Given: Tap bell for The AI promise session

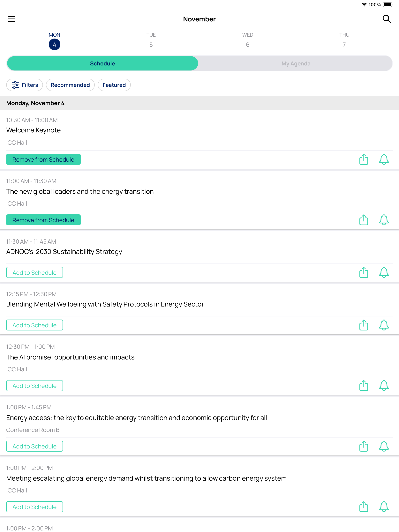Looking at the screenshot, I should click(x=384, y=386).
